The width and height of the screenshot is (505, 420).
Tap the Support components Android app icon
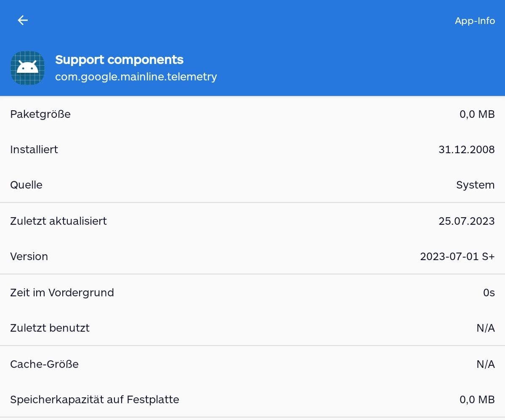tap(27, 68)
